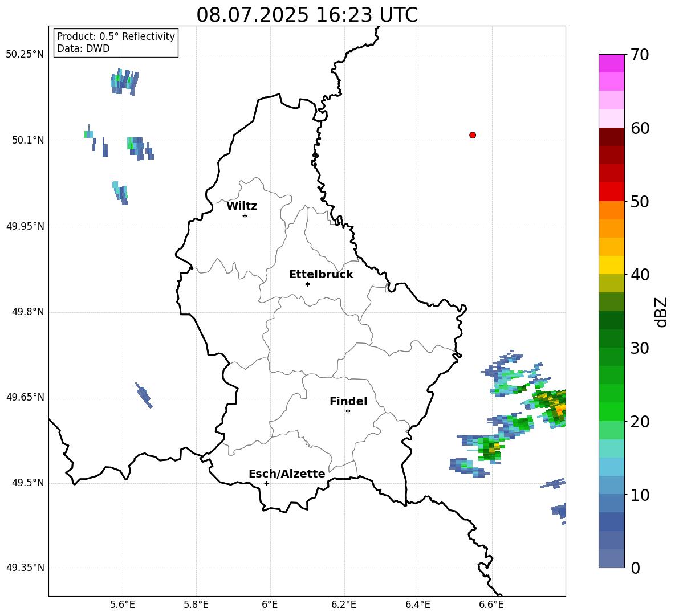Click the Esch/Alzette station label
Viewport: 675px width, 616px height.
[x=287, y=474]
